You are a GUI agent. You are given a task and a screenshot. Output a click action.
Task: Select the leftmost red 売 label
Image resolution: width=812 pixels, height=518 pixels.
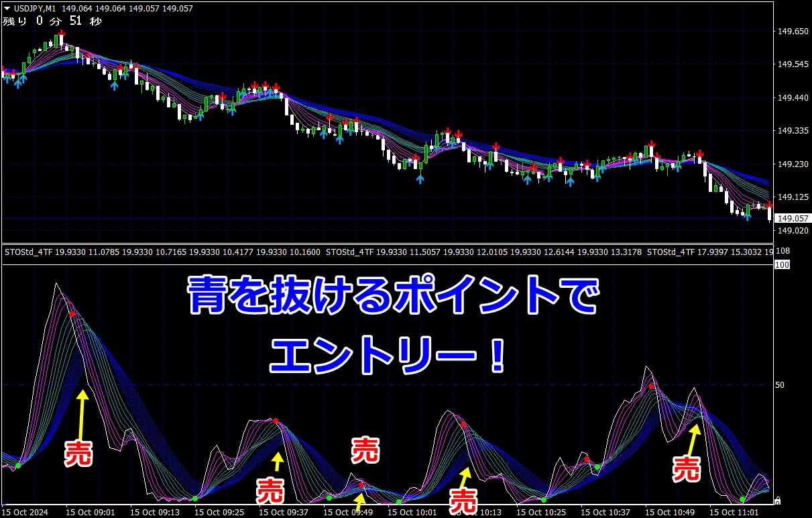click(x=78, y=454)
